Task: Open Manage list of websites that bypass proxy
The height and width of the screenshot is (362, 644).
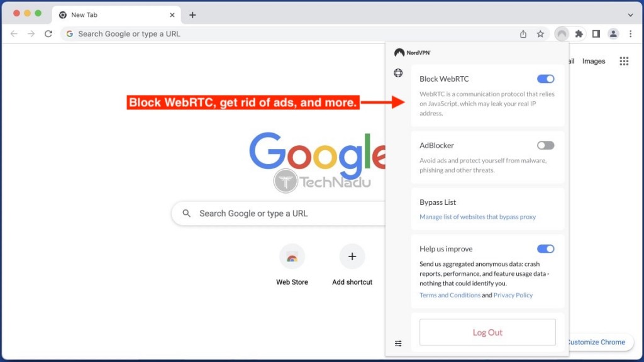Action: pos(478,217)
